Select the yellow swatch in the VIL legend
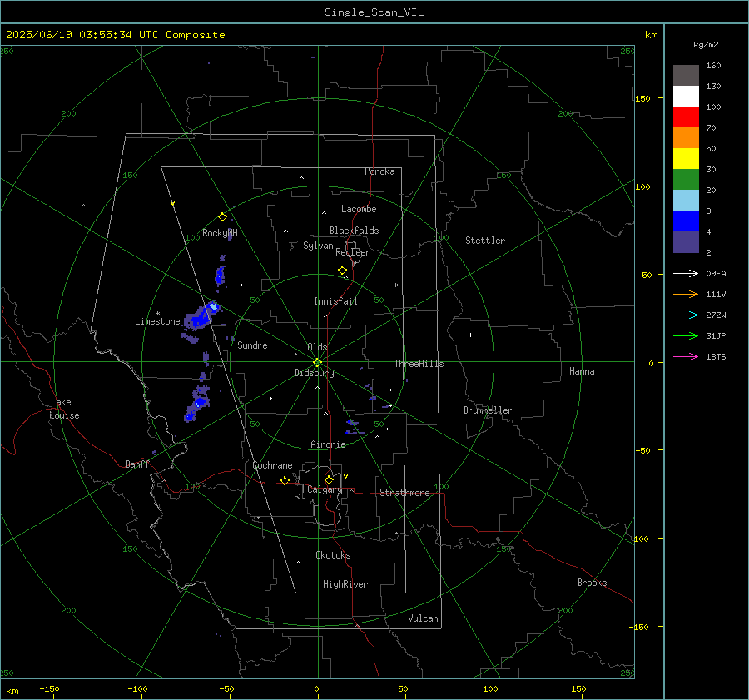 (x=686, y=159)
